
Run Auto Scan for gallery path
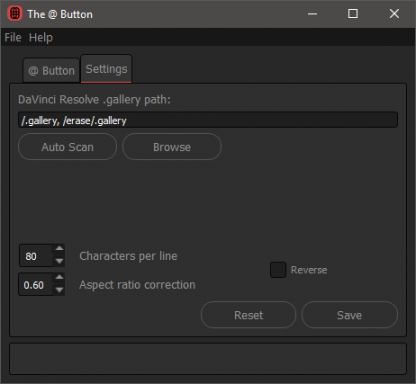[67, 147]
